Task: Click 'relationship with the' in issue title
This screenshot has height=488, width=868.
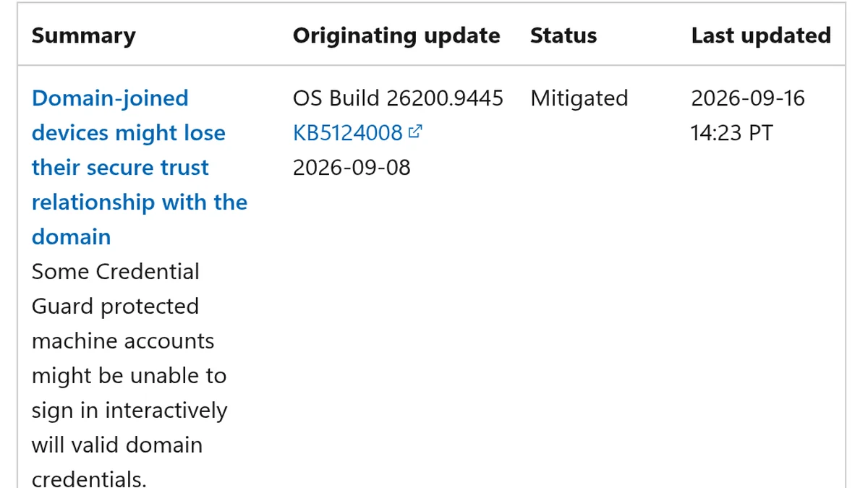Action: 140,202
